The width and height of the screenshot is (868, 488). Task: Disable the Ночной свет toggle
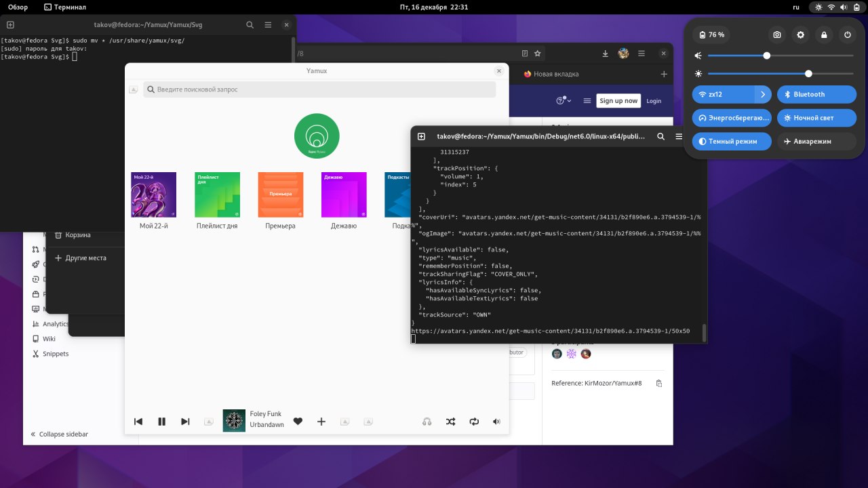tap(816, 118)
